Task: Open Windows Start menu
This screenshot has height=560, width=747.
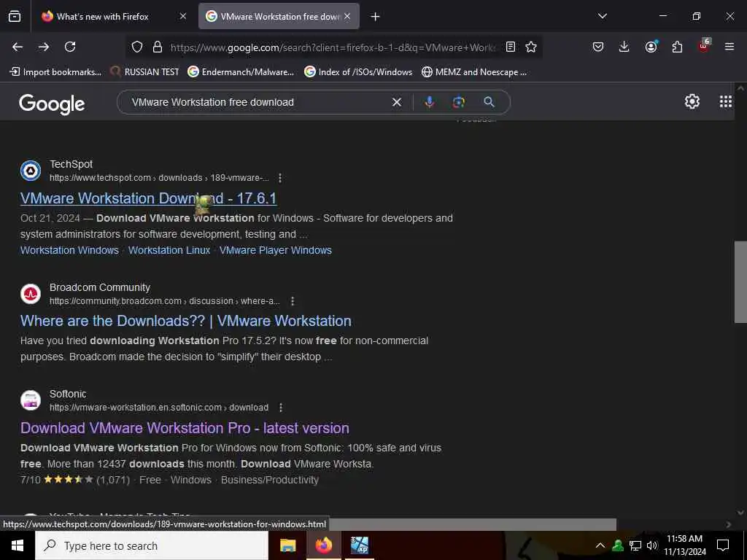Action: tap(18, 545)
